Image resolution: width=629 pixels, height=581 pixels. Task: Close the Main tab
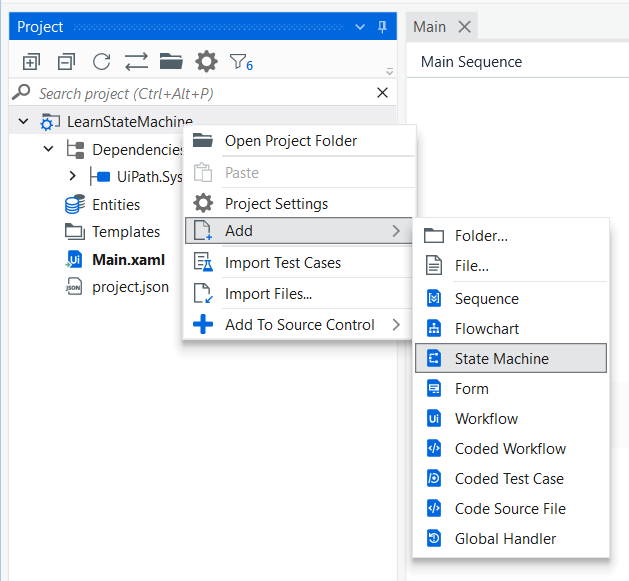(465, 27)
